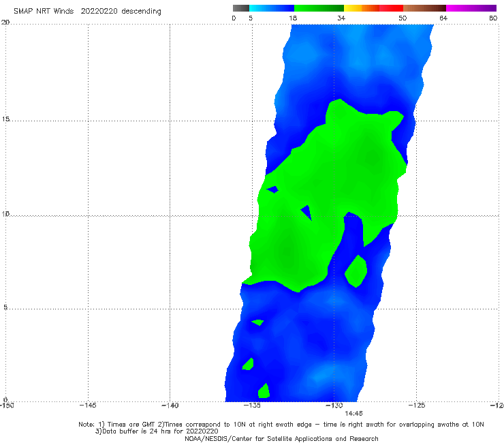
Task: Click the gray segment of the color bar
Action: pos(240,8)
